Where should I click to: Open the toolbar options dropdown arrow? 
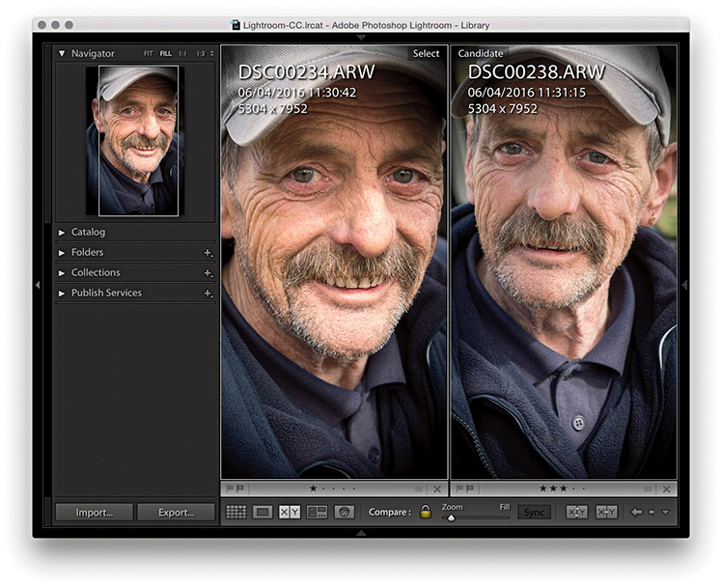click(x=665, y=512)
